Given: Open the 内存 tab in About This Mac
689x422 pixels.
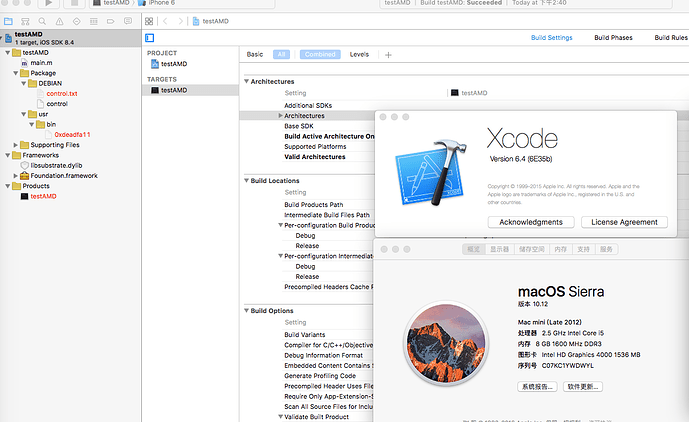Looking at the screenshot, I should (x=561, y=249).
